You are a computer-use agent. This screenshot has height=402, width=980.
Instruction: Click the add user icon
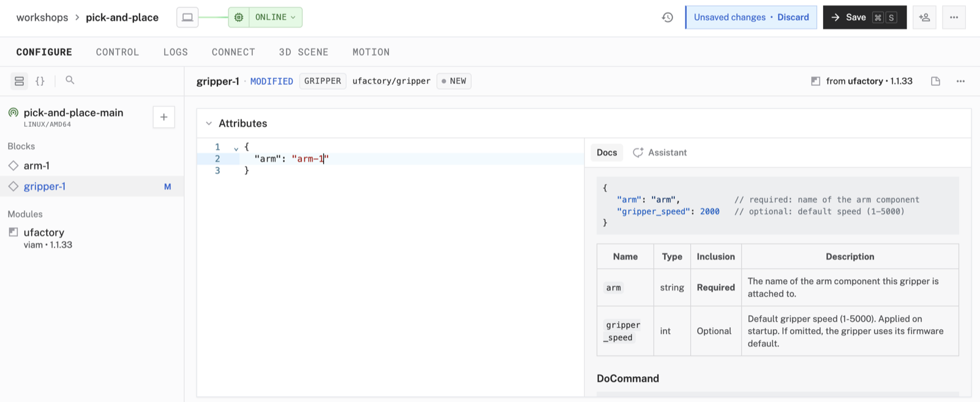pyautogui.click(x=924, y=17)
